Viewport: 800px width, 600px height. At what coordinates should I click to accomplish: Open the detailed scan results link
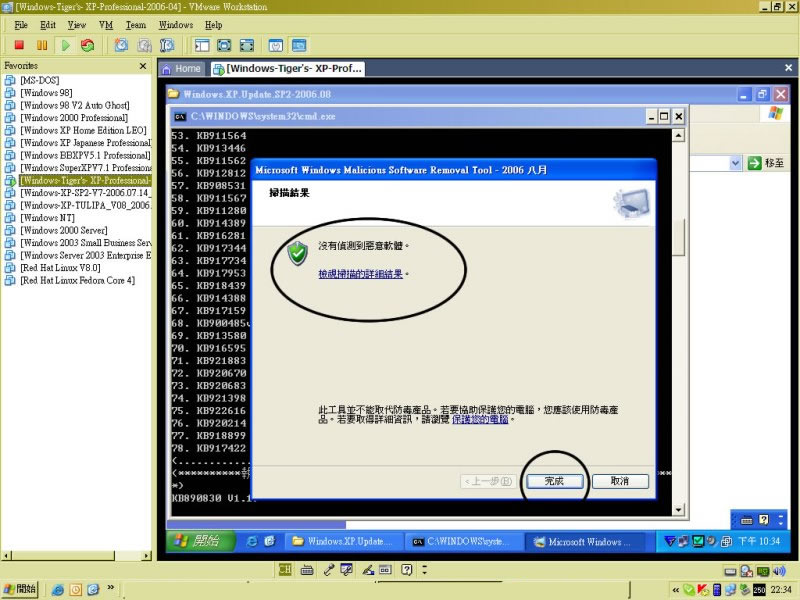pyautogui.click(x=360, y=274)
